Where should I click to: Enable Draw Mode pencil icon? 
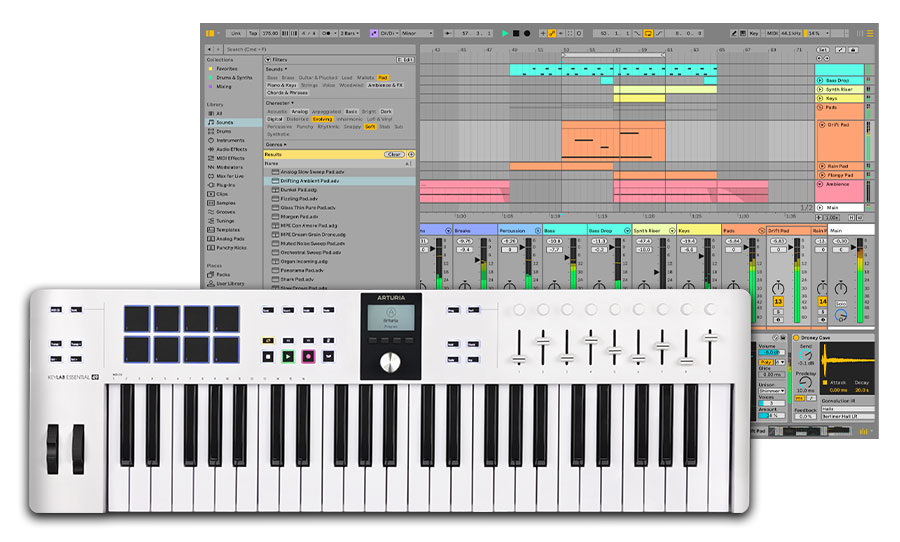[x=734, y=33]
